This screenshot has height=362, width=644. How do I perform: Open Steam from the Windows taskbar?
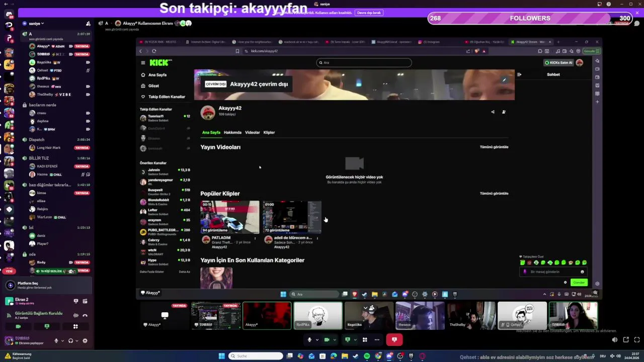pyautogui.click(x=356, y=356)
